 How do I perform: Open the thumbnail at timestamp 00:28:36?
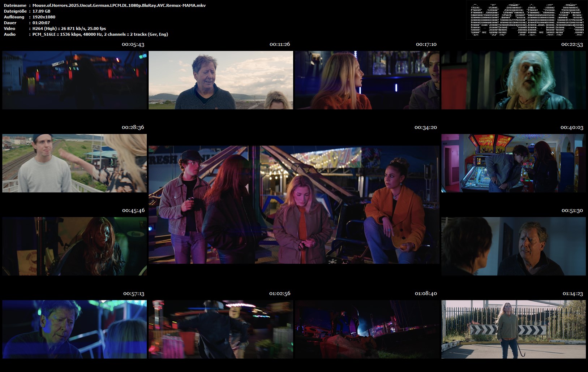pos(74,163)
